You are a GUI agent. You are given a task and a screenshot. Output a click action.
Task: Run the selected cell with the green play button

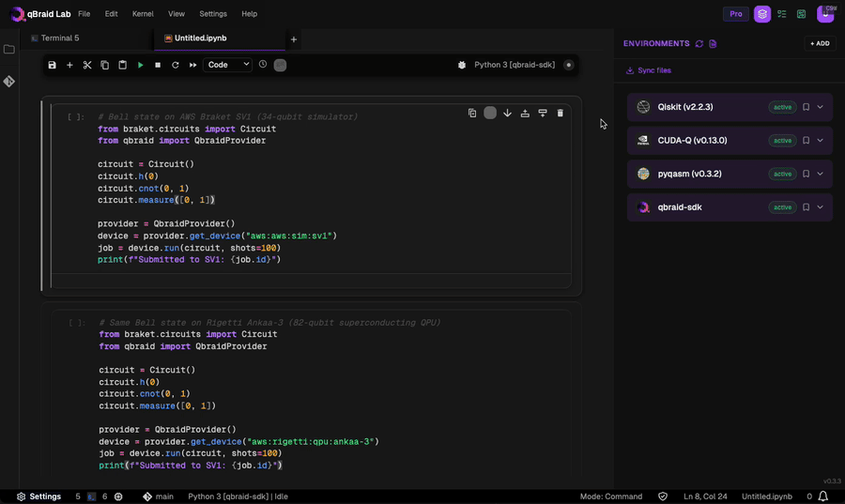(140, 65)
